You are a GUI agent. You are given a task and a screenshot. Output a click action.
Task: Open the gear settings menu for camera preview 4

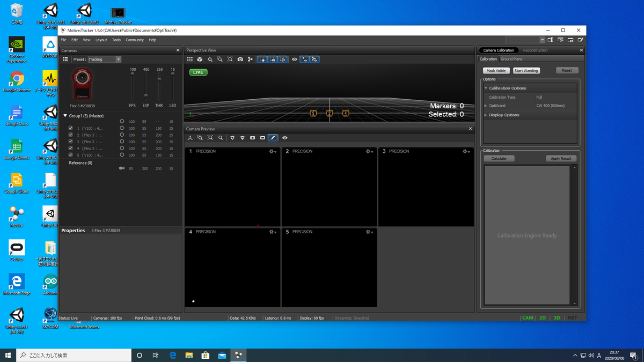click(x=273, y=232)
